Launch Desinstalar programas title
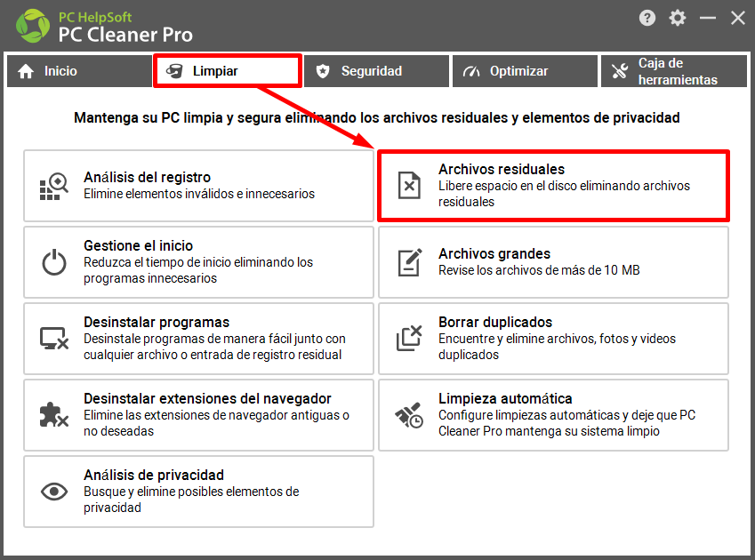Image resolution: width=755 pixels, height=560 pixels. (x=157, y=322)
